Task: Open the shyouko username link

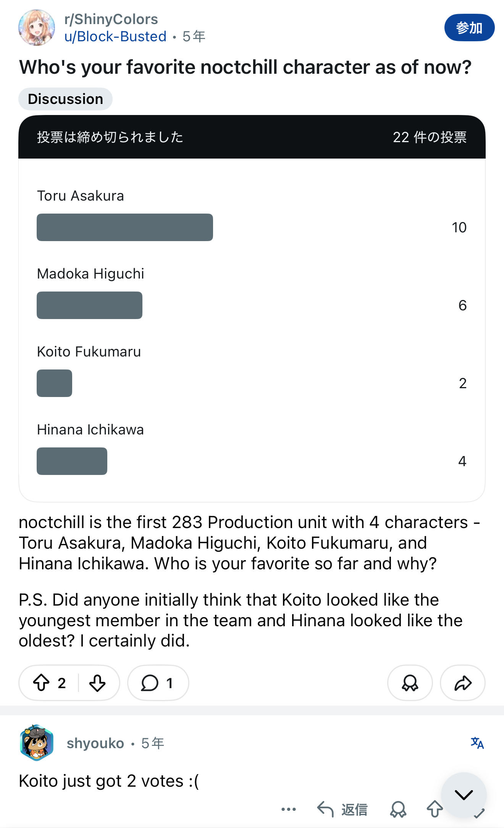Action: tap(95, 743)
